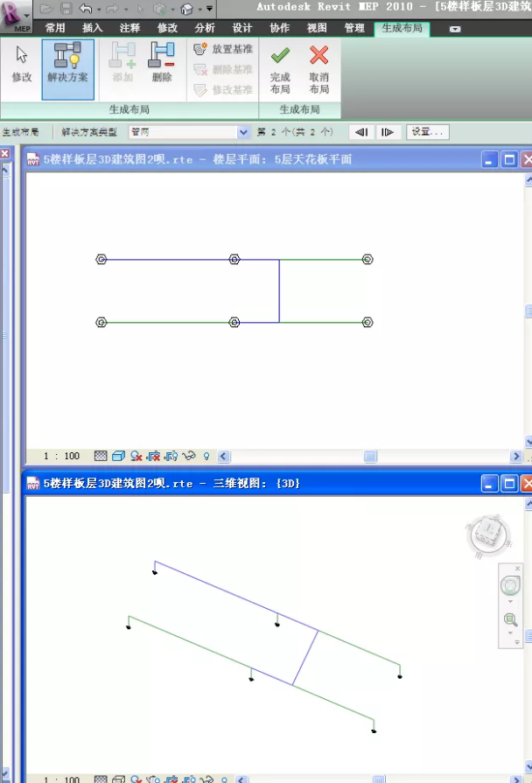This screenshot has width=532, height=783.
Task: Open the 注释 ribbon tab
Action: tap(129, 28)
